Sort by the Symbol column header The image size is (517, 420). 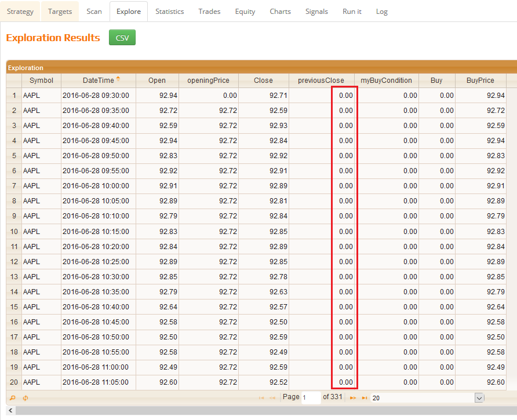(41, 81)
